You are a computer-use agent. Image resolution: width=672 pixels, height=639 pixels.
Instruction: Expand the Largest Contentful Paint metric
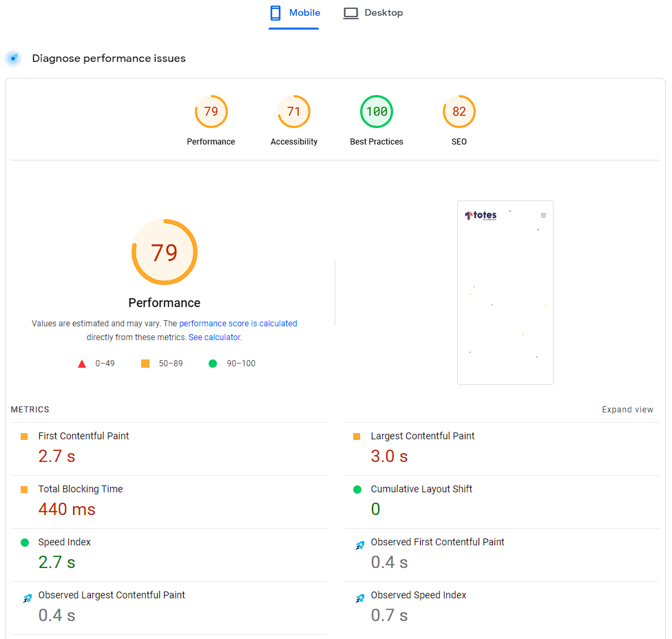tap(422, 436)
